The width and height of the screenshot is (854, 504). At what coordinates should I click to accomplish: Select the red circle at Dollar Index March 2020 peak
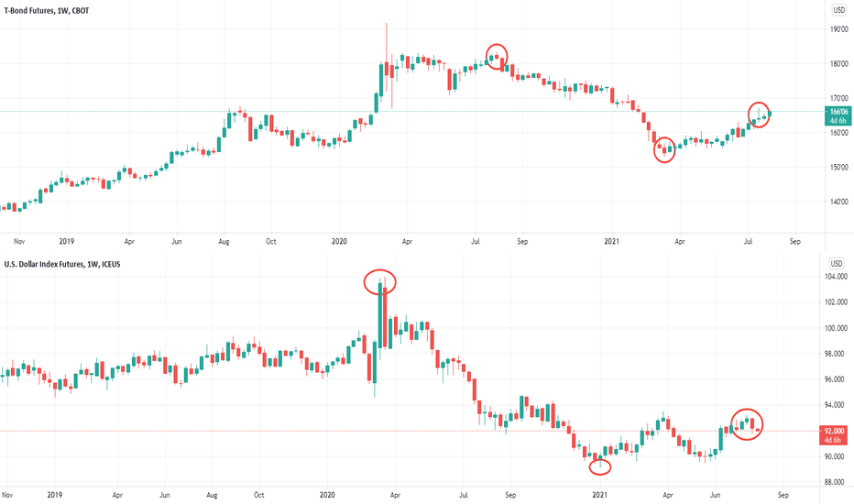click(380, 282)
